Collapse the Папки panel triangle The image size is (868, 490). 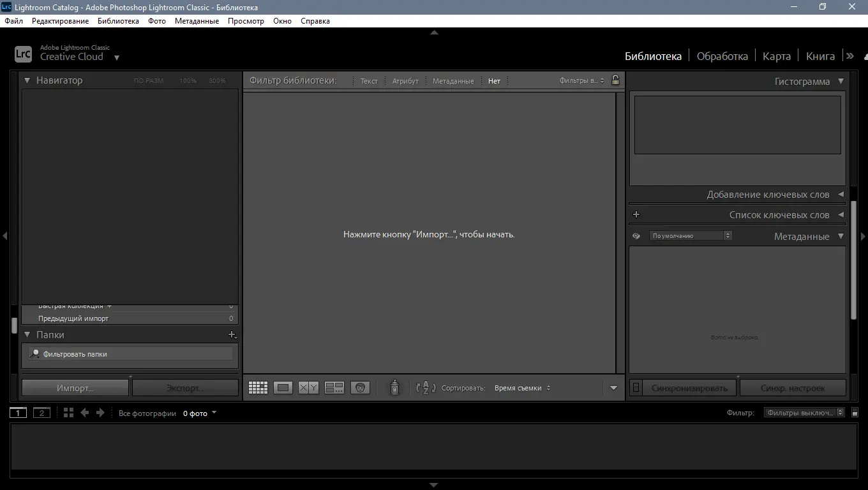click(x=27, y=334)
